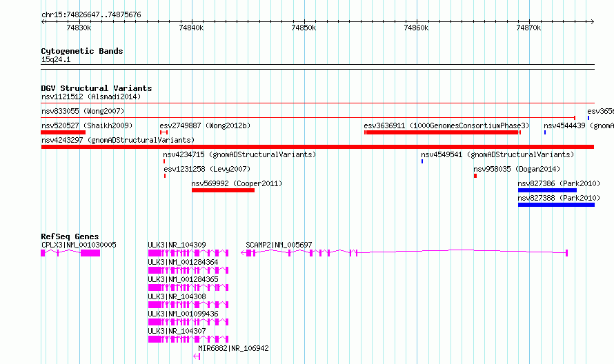Click the ULK3|NM_001284364 transcript label
The image size is (614, 364).
tap(183, 262)
